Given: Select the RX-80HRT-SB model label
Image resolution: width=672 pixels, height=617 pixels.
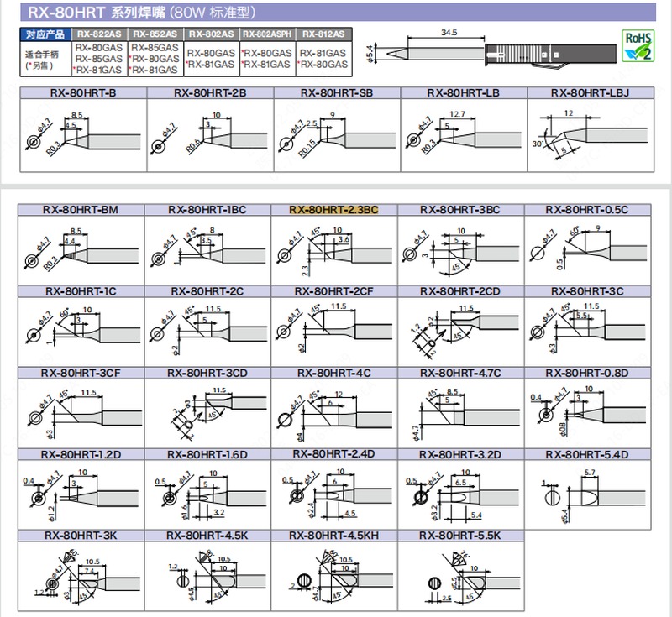Looking at the screenshot, I should 336,92.
